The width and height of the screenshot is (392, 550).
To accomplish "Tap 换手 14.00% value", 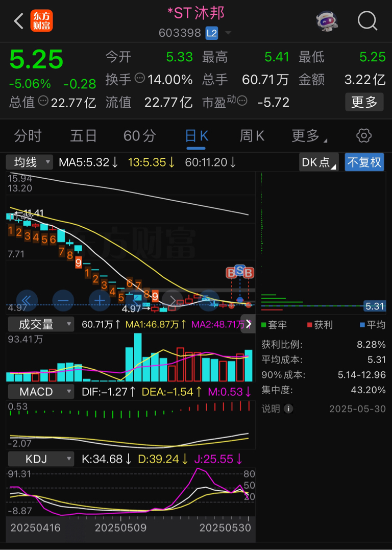I will [169, 80].
